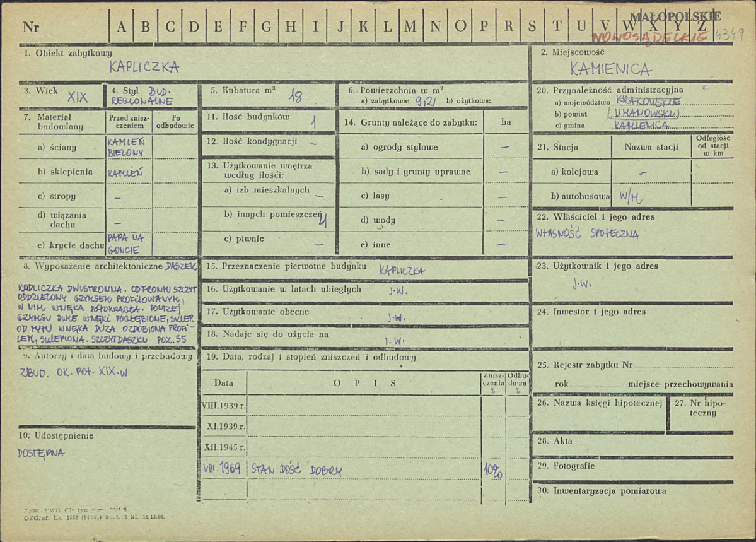Select 'PAPA NA GONCIE' in krycie dachu row

[x=125, y=244]
